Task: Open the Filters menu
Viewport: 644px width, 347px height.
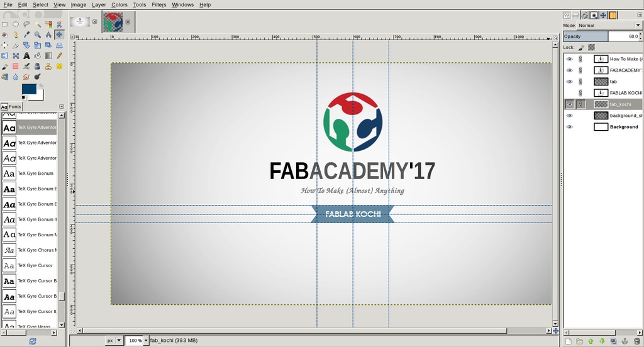Action: pos(159,4)
